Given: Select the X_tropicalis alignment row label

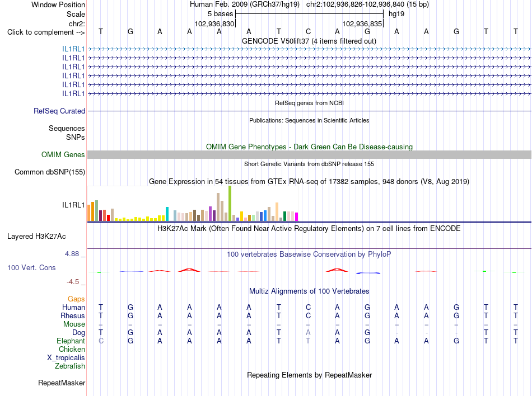Looking at the screenshot, I should (66, 358).
